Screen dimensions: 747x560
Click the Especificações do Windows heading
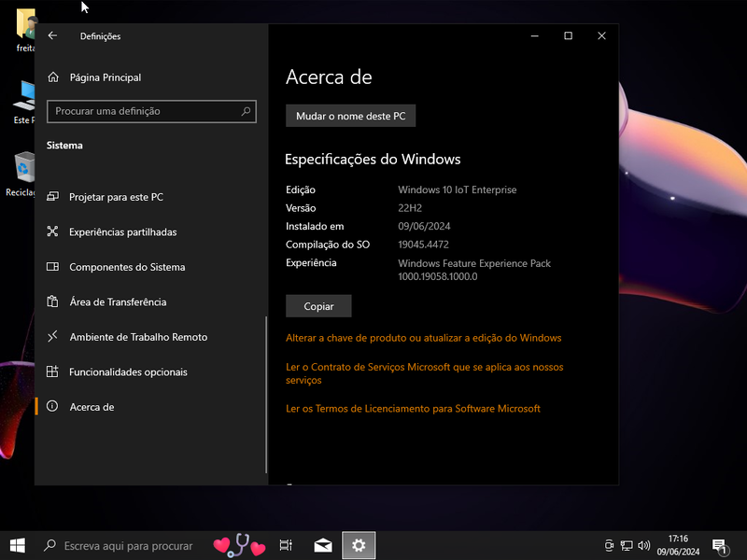point(373,159)
